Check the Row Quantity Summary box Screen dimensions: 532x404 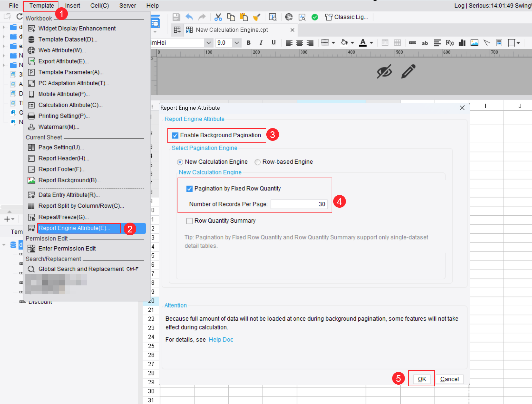[x=189, y=221]
